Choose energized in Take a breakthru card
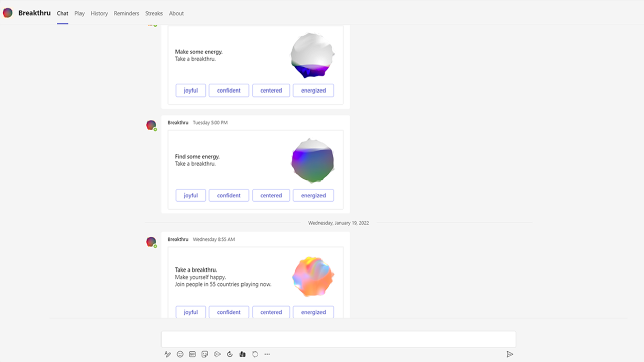The height and width of the screenshot is (362, 644). (x=313, y=312)
